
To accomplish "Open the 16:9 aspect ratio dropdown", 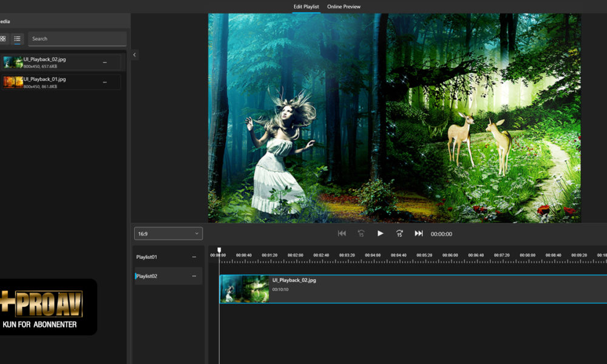I will click(x=168, y=234).
